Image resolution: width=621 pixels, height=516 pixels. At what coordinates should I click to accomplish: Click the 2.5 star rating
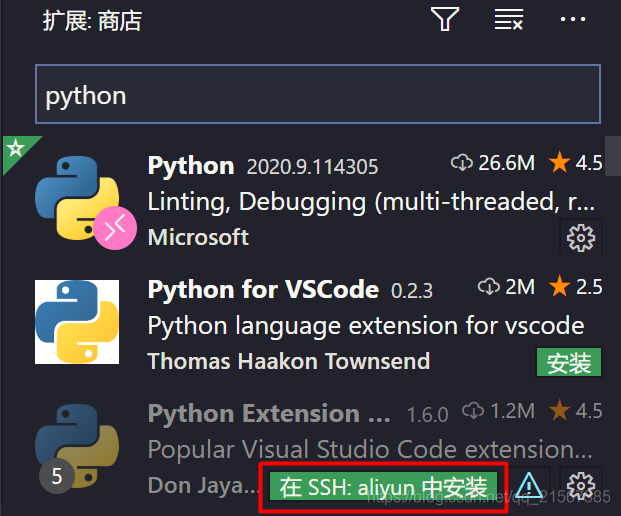[x=576, y=286]
